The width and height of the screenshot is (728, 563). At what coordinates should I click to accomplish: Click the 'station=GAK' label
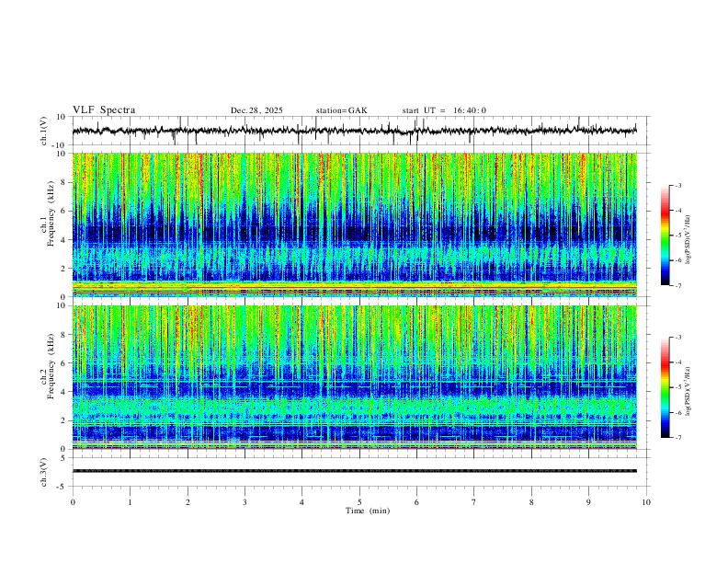pyautogui.click(x=341, y=110)
